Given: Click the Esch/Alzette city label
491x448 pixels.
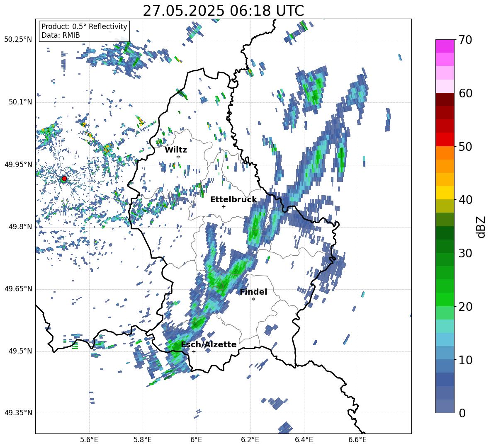Looking at the screenshot, I should [x=209, y=344].
